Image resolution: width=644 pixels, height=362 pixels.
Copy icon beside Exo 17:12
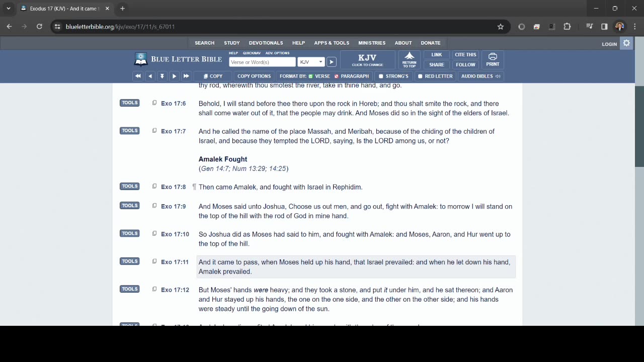pos(154,289)
